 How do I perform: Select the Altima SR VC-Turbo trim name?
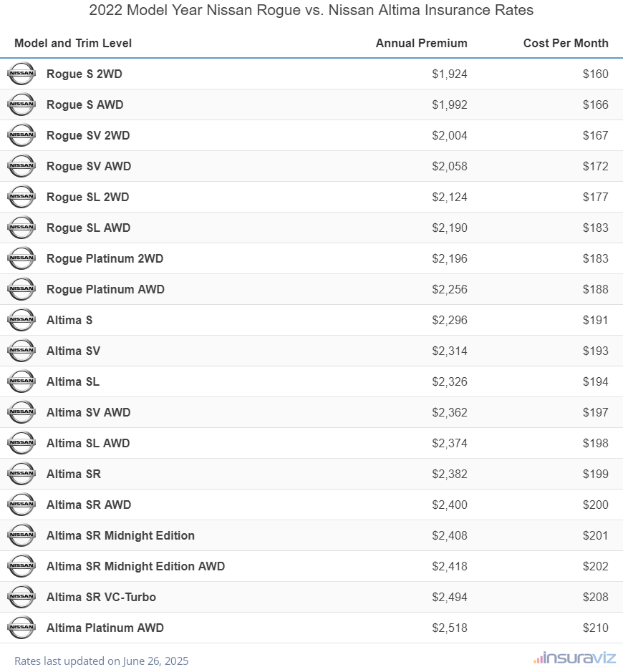click(101, 597)
